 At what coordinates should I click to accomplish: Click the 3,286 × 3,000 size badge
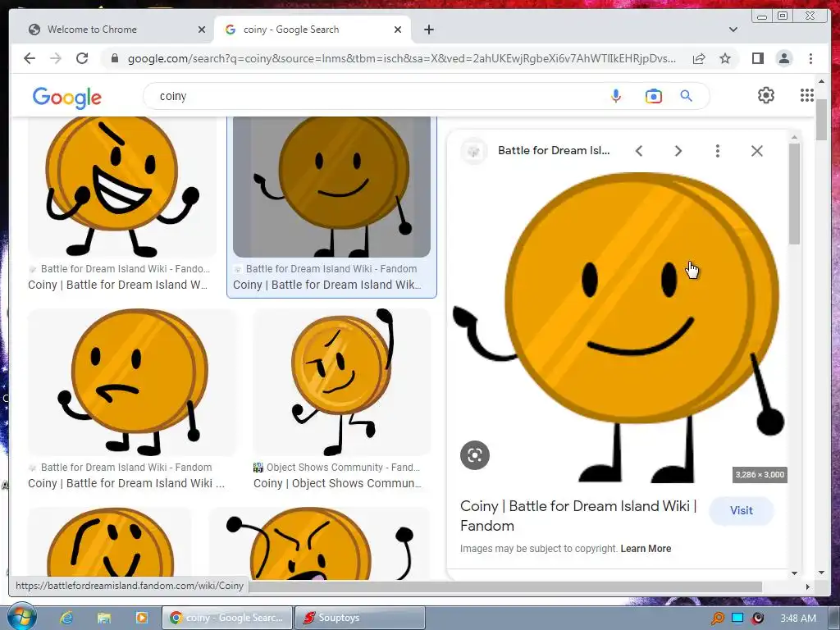click(x=760, y=475)
